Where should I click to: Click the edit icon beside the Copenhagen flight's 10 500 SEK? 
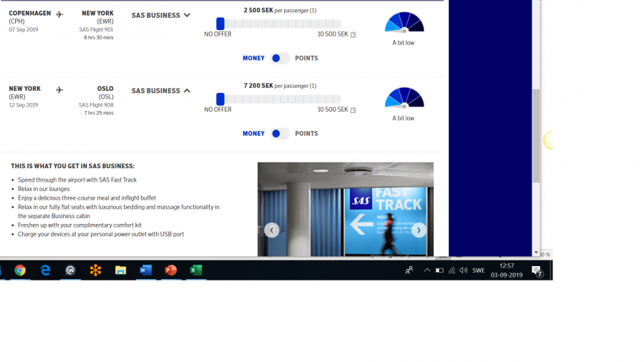click(353, 34)
